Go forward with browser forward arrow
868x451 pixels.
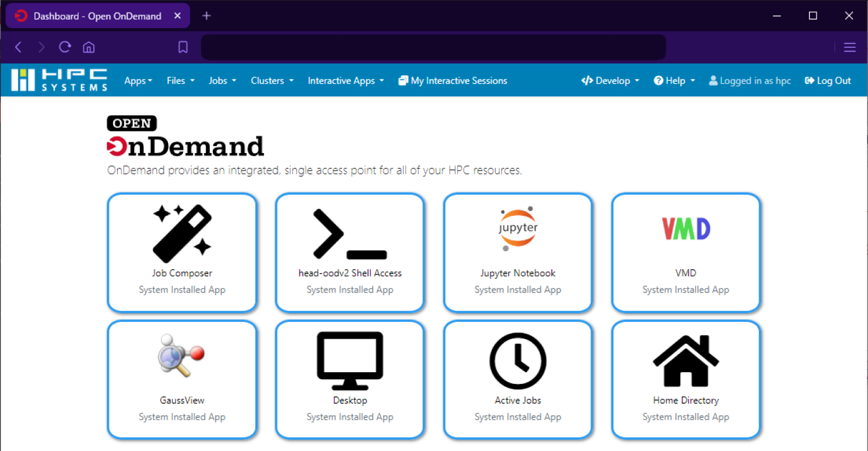point(41,47)
